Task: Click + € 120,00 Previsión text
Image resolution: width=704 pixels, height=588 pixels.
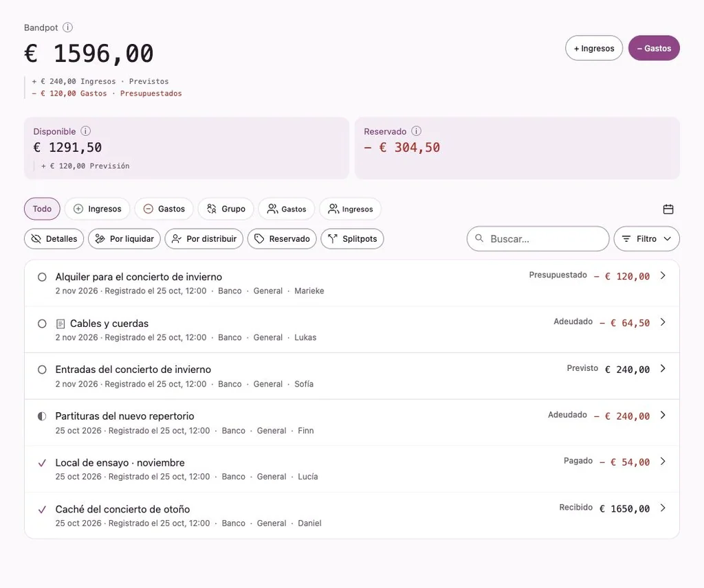Action: tap(85, 166)
